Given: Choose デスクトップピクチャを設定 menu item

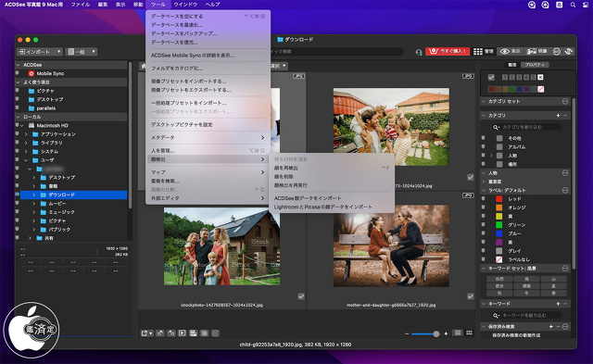Looking at the screenshot, I should (208, 124).
